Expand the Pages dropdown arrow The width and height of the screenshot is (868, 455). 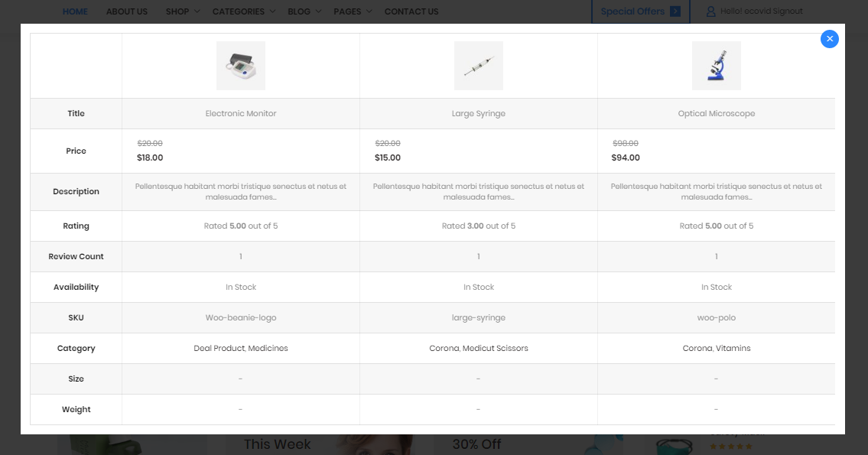pos(369,11)
